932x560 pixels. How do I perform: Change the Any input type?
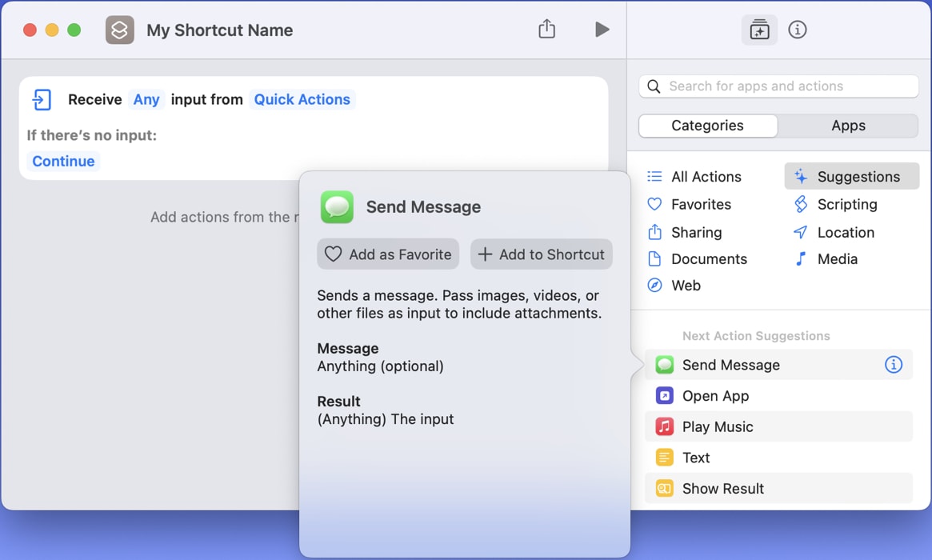pyautogui.click(x=146, y=99)
